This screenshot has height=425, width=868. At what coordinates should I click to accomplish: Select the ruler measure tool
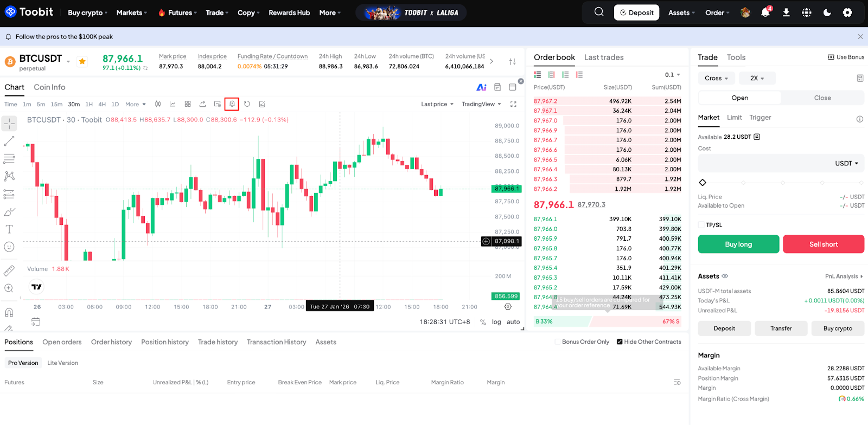pos(9,271)
